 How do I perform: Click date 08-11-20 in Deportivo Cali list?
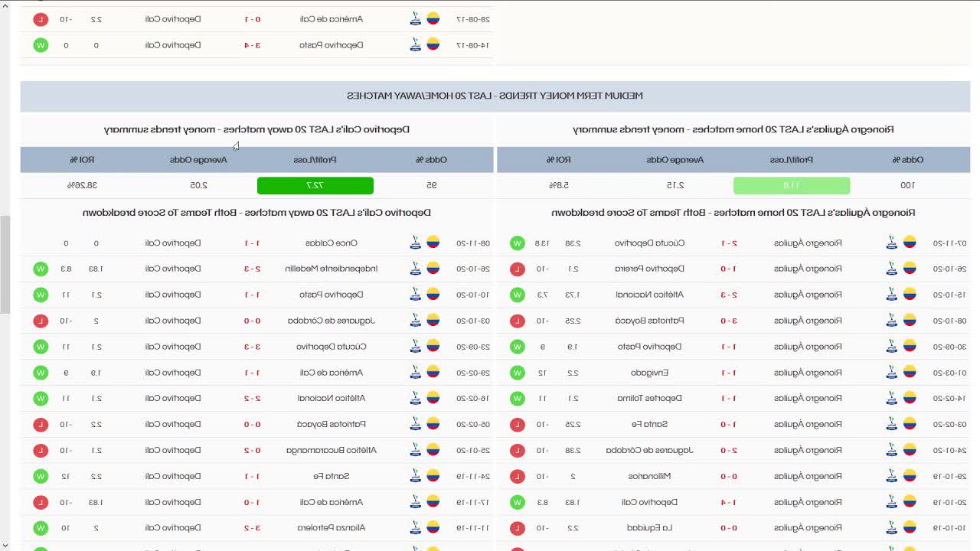point(473,243)
